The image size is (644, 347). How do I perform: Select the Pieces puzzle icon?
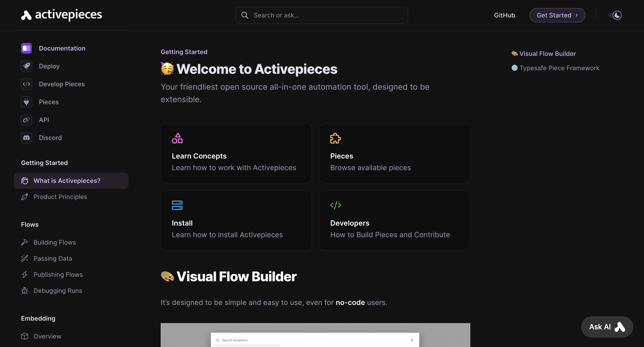[x=335, y=138]
